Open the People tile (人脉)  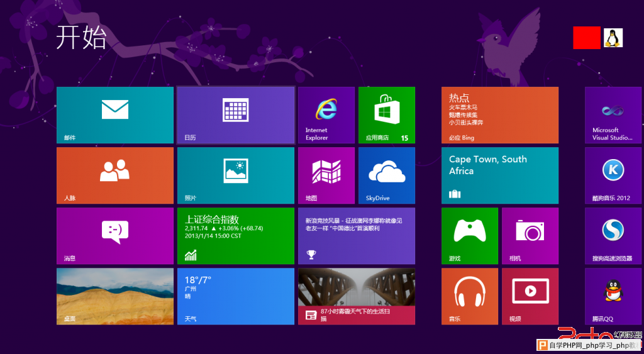pos(115,175)
